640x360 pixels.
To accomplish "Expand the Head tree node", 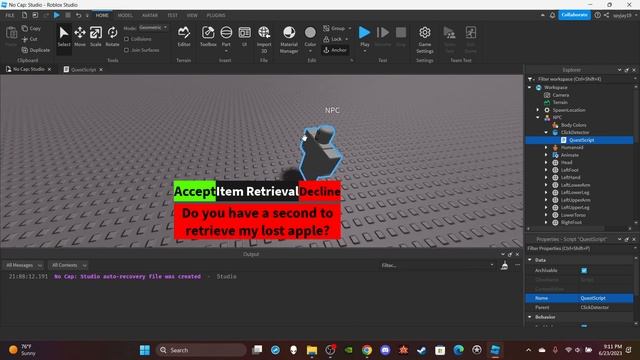I will 546,162.
